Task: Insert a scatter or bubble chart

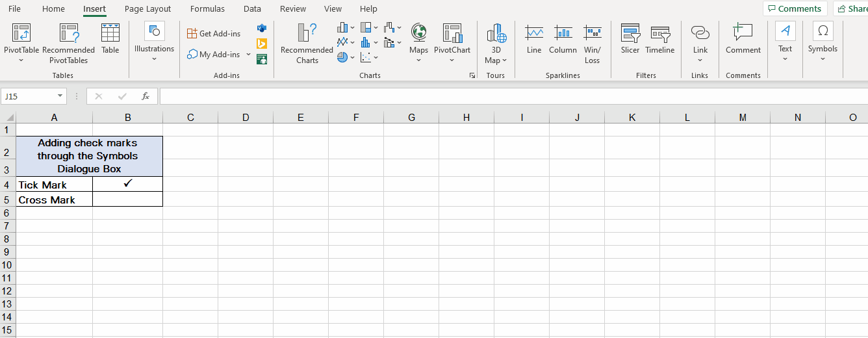Action: [x=366, y=57]
